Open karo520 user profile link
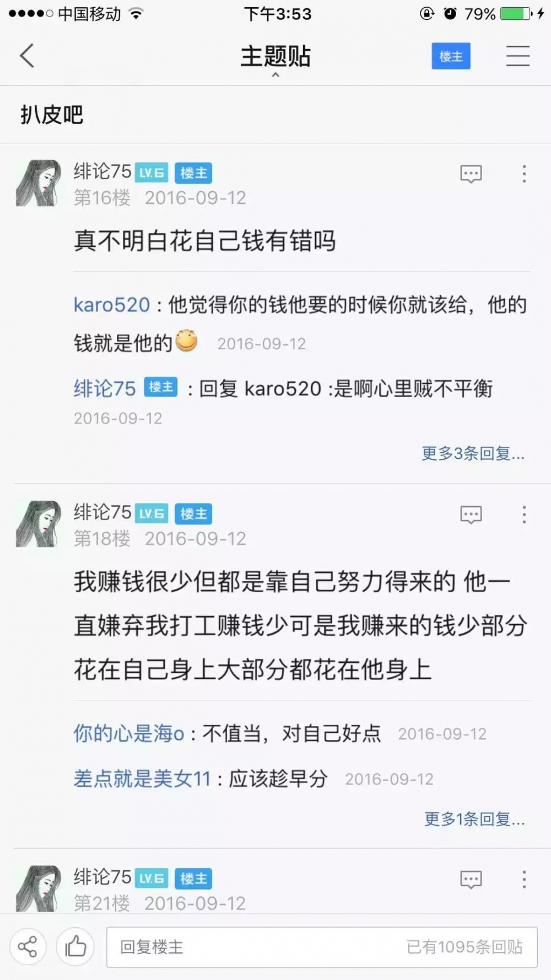The height and width of the screenshot is (980, 551). point(112,304)
